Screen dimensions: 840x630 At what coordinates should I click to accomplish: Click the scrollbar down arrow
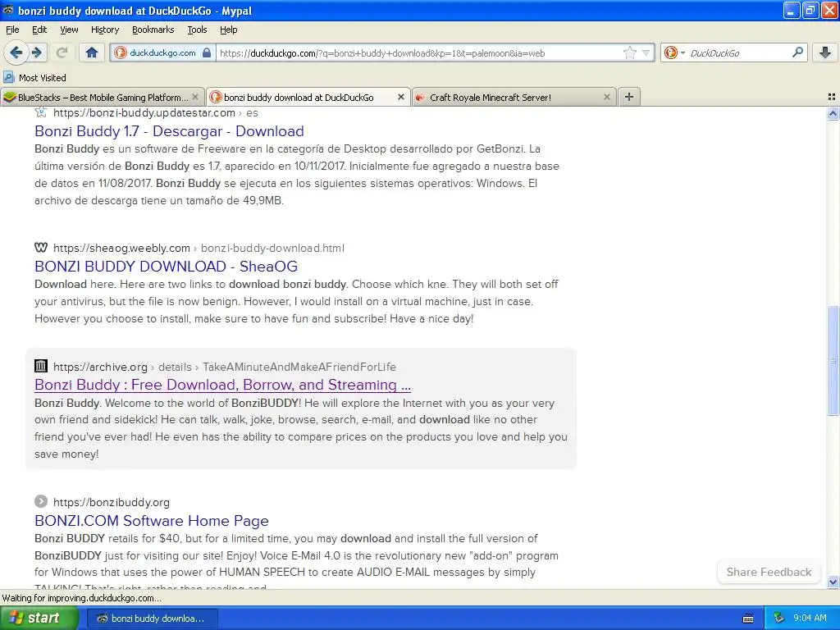pyautogui.click(x=833, y=582)
